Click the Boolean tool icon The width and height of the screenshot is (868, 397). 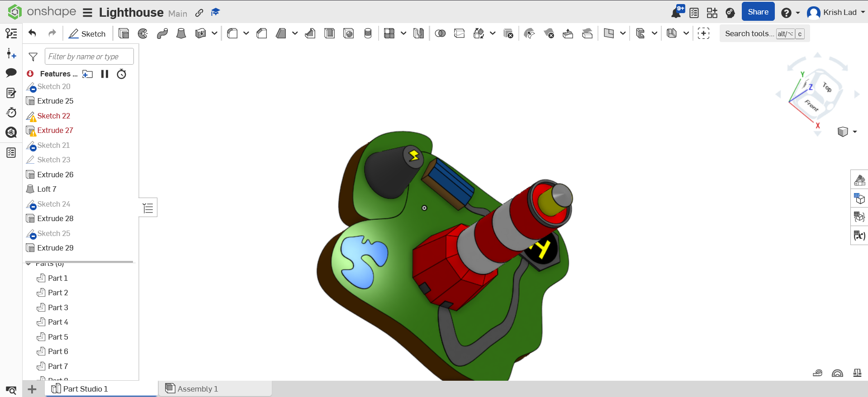(440, 33)
